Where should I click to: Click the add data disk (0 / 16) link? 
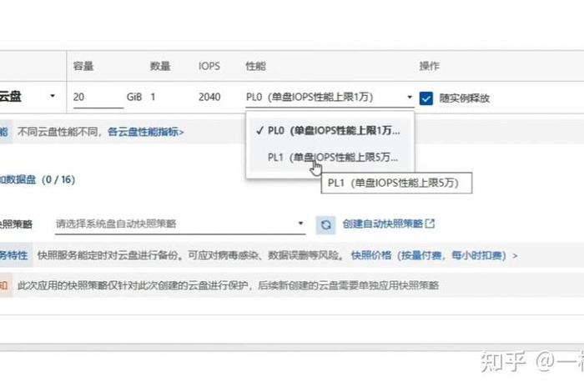point(38,180)
